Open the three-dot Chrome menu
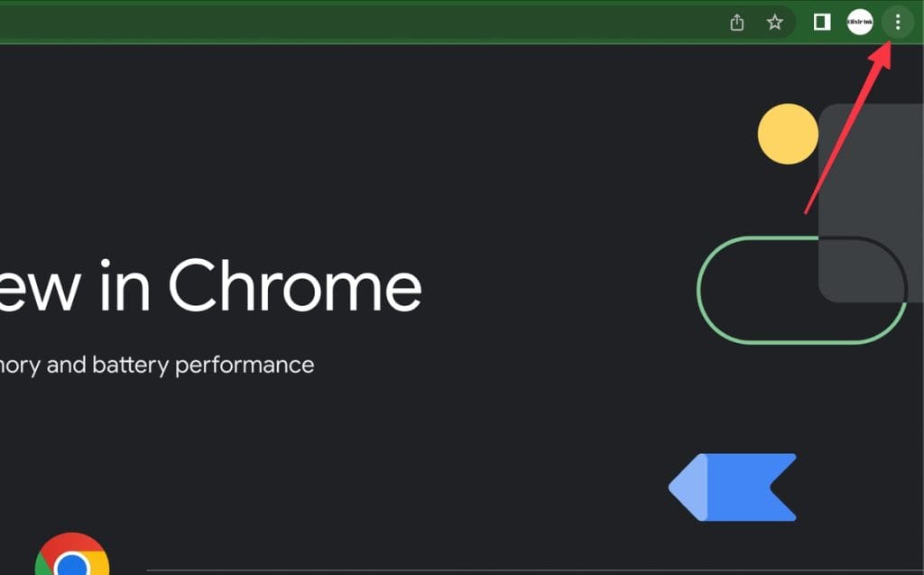924x575 pixels. (x=897, y=23)
